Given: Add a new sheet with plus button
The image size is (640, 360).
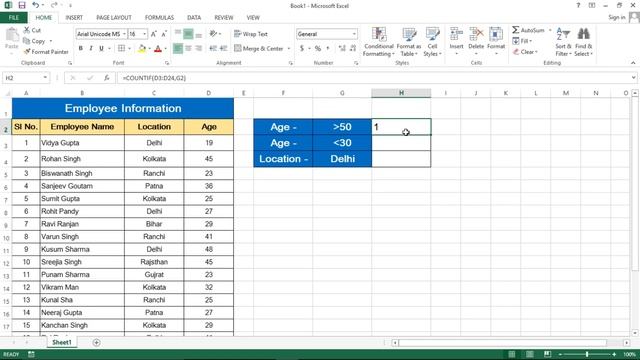Looking at the screenshot, I should [x=96, y=342].
